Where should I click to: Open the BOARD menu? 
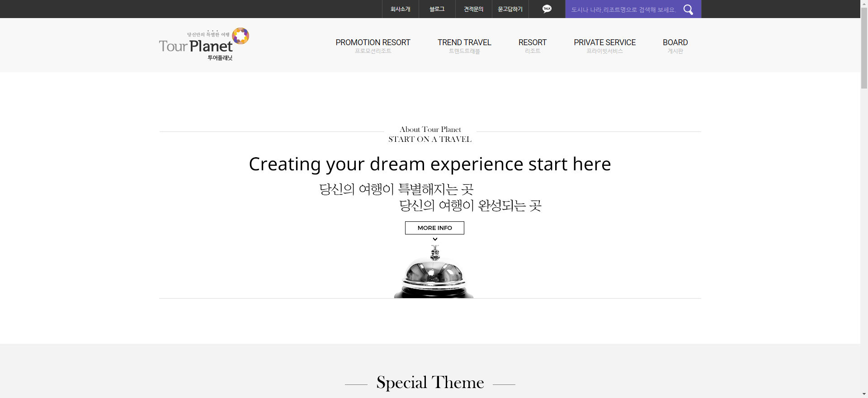(675, 43)
